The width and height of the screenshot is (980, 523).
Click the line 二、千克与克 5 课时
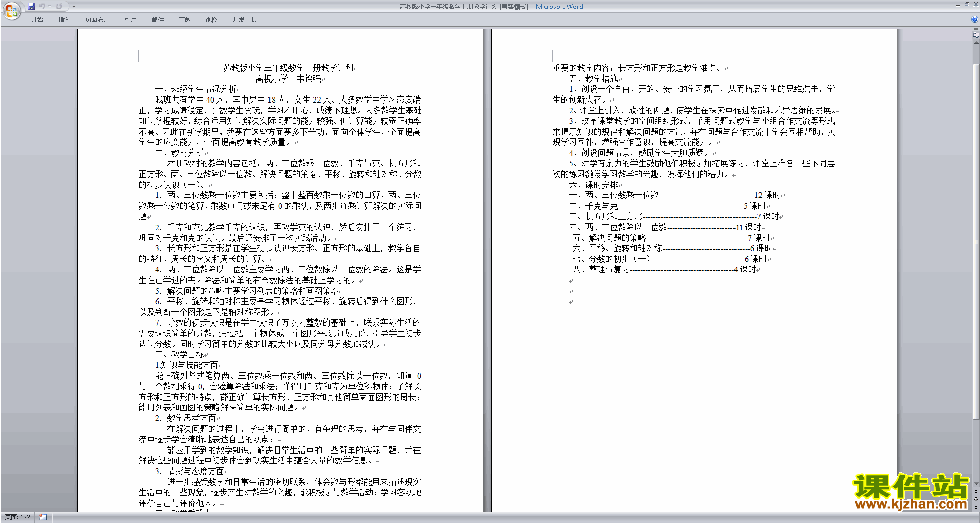click(x=668, y=206)
